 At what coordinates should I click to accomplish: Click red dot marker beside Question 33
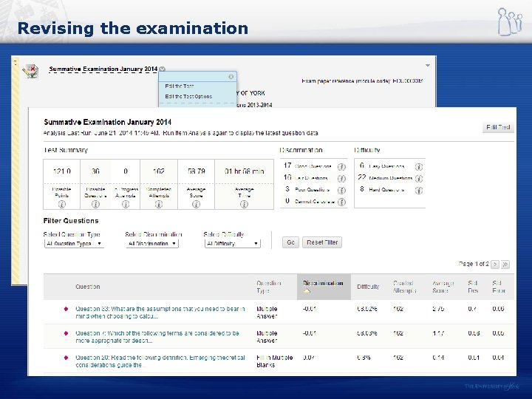coord(66,309)
